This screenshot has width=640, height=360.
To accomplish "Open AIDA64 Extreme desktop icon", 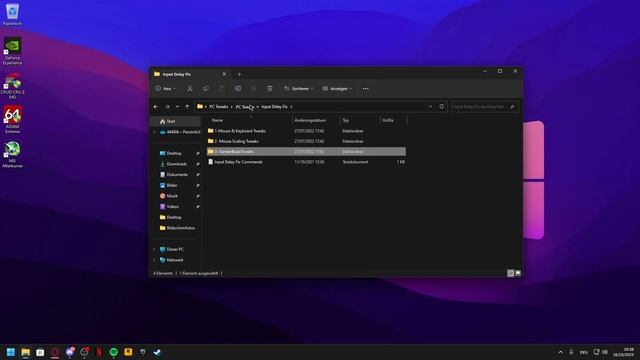I will click(12, 120).
